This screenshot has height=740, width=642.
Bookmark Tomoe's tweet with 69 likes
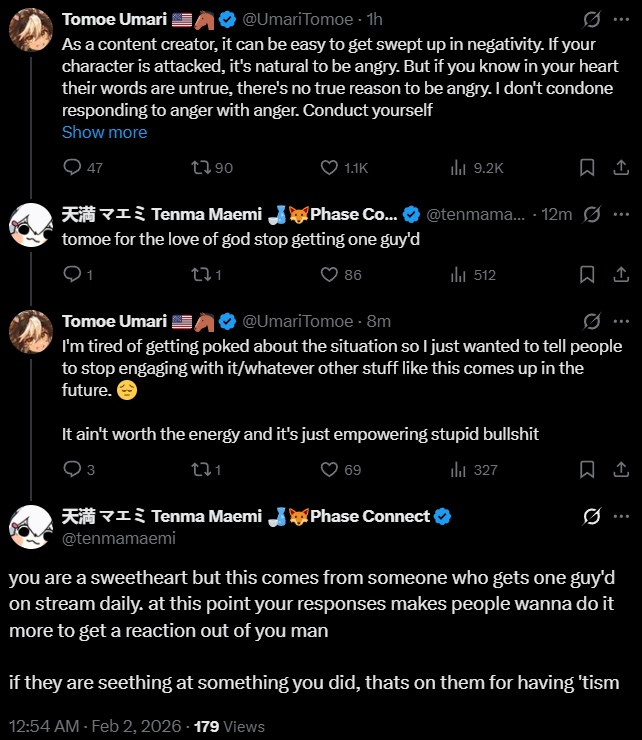pyautogui.click(x=588, y=469)
